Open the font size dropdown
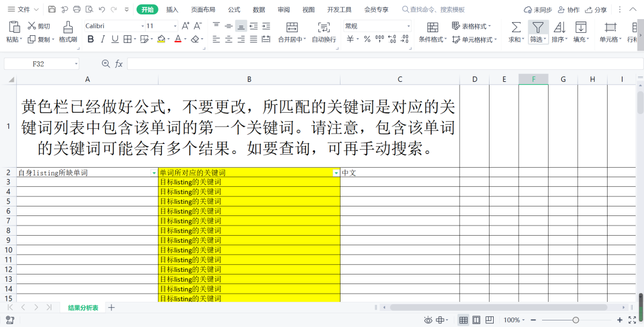Screen dimensions: 644x327 (x=175, y=26)
